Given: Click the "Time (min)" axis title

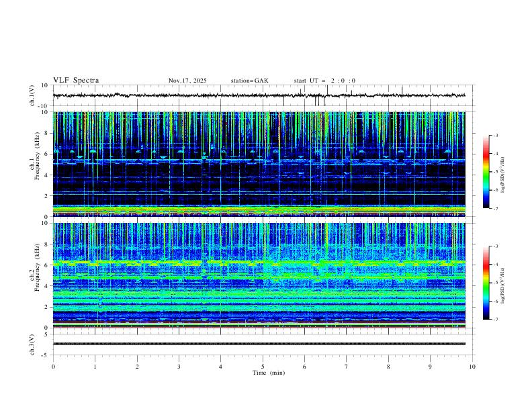Looking at the screenshot, I should [x=269, y=373].
